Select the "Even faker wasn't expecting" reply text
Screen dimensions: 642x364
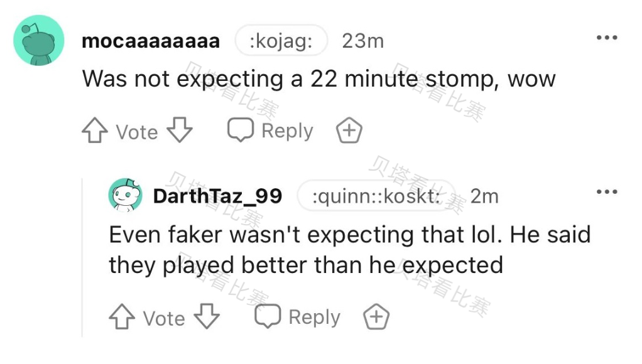tap(349, 250)
